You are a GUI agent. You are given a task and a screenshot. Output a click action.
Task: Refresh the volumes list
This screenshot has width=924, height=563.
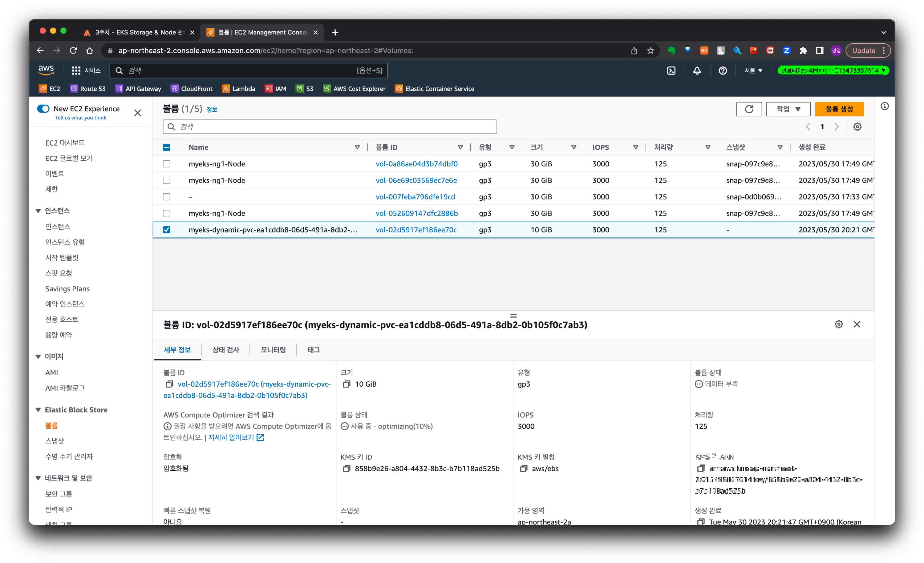click(x=749, y=109)
